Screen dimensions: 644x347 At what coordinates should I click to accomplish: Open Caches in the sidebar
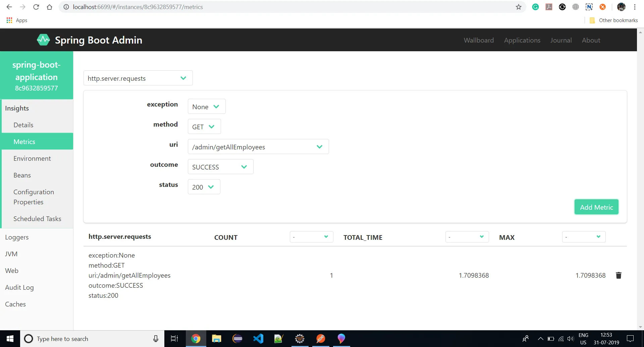37,304
